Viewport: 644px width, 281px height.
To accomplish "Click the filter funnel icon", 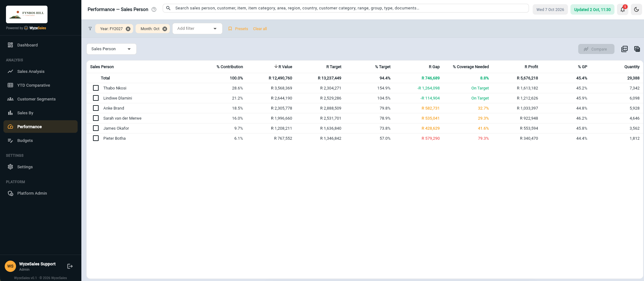I will tap(90, 29).
